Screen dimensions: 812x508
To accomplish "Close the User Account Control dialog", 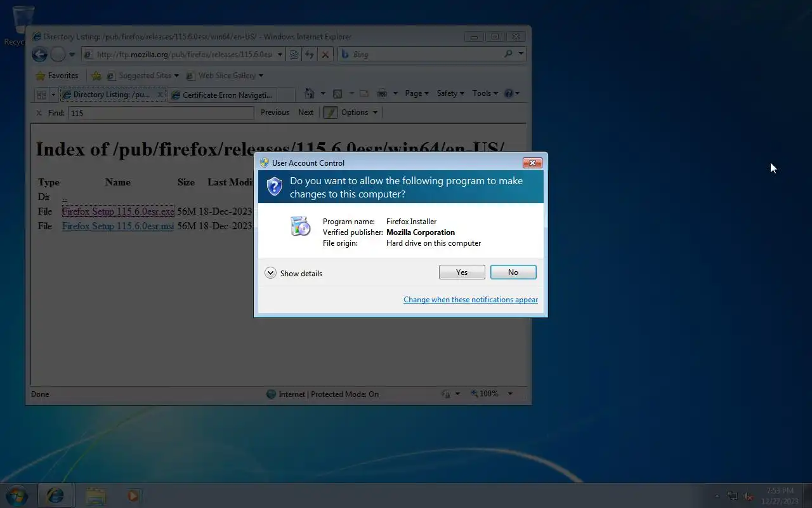I will (x=532, y=163).
